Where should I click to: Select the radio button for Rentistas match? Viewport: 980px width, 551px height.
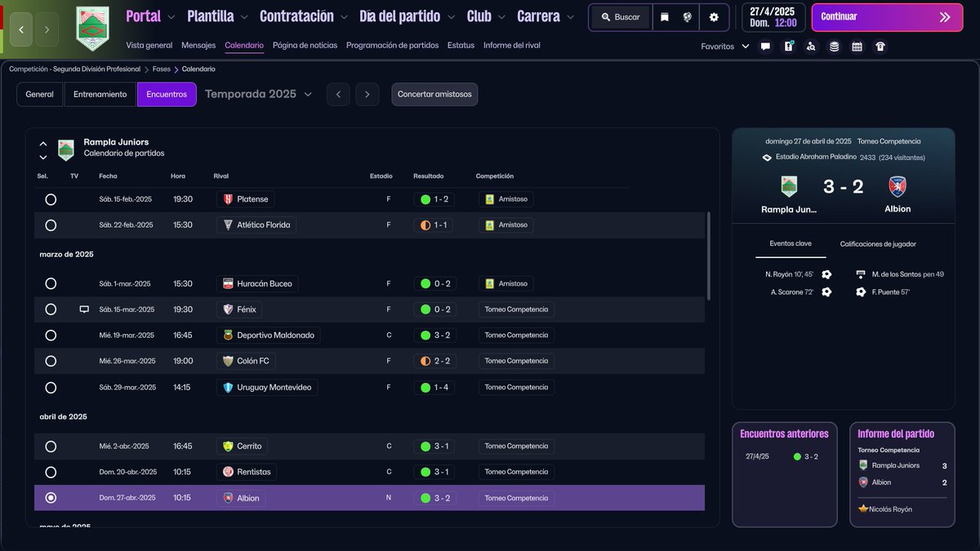[x=51, y=473]
